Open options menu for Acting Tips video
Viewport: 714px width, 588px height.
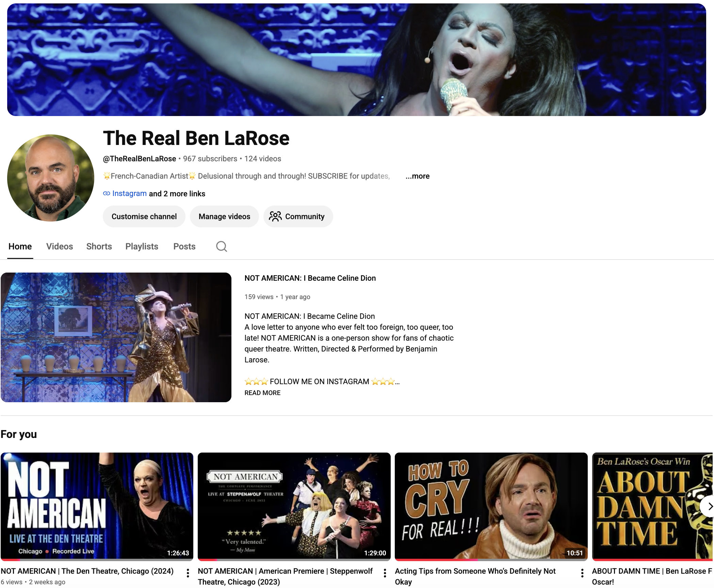[582, 573]
